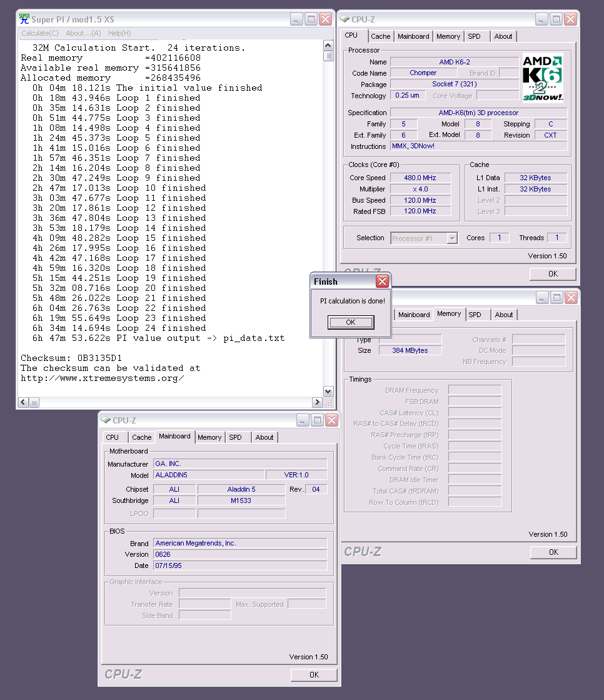Viewport: 604px width, 700px height.
Task: Click the L1 Data cache value 32 KBytes
Action: 536,178
